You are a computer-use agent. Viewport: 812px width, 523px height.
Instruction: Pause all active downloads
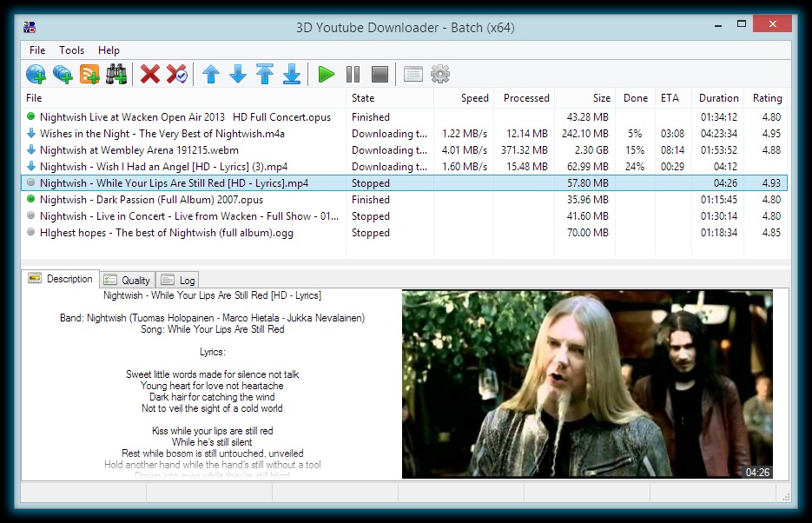click(x=353, y=74)
